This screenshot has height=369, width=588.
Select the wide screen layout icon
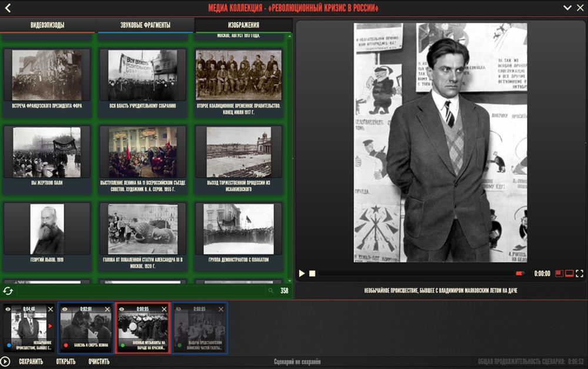569,274
